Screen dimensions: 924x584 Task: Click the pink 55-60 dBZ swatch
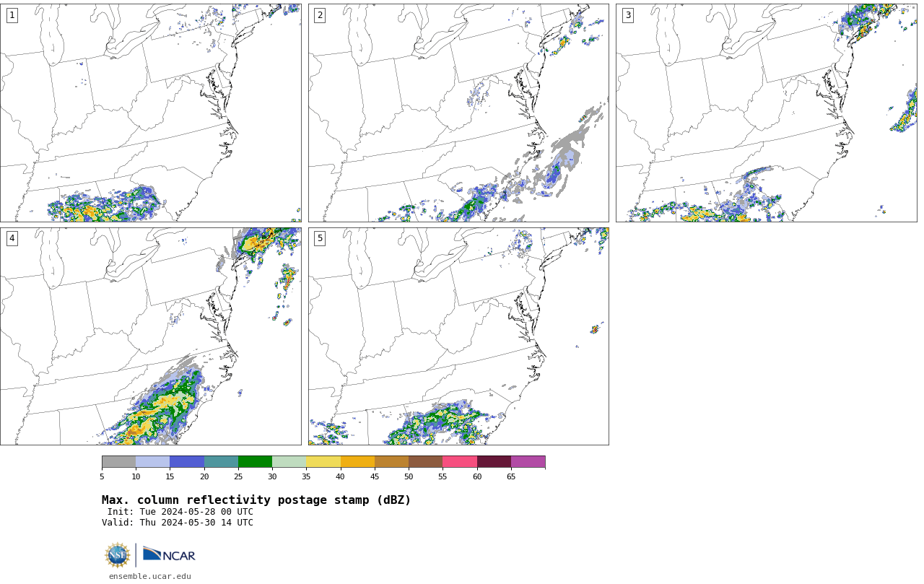click(x=460, y=462)
